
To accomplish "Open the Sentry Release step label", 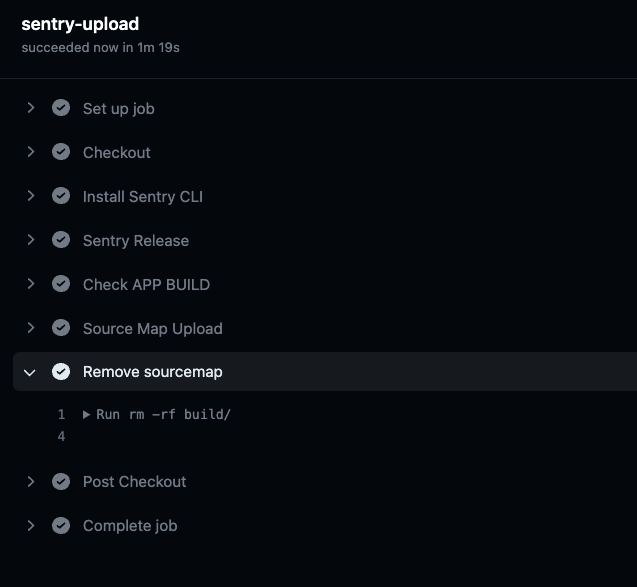I will click(x=136, y=240).
